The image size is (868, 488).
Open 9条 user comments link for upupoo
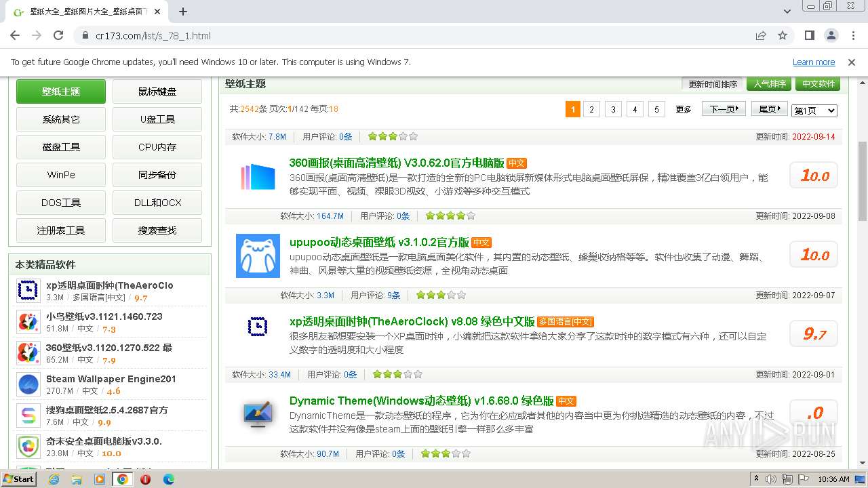(x=393, y=296)
